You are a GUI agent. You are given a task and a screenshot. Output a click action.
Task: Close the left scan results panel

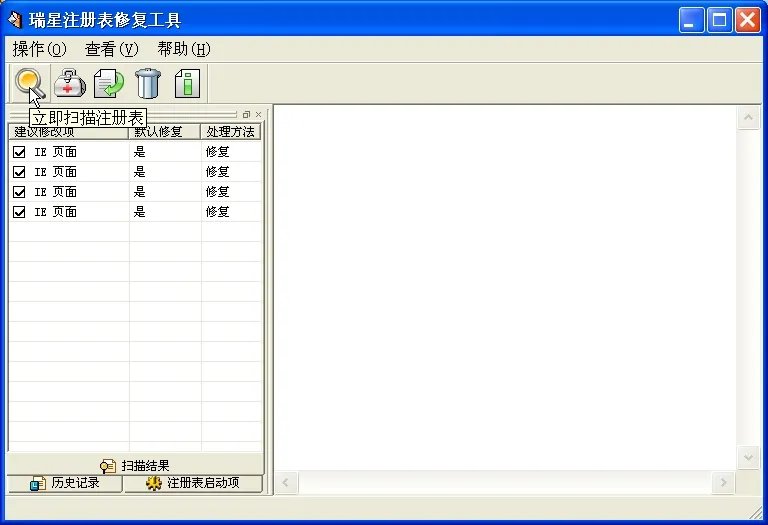[x=259, y=115]
